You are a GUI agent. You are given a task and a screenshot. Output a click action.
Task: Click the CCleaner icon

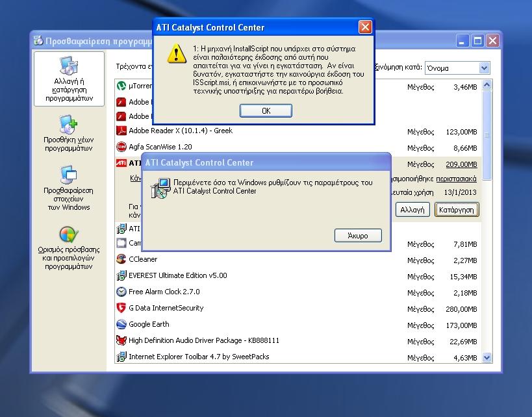[121, 259]
